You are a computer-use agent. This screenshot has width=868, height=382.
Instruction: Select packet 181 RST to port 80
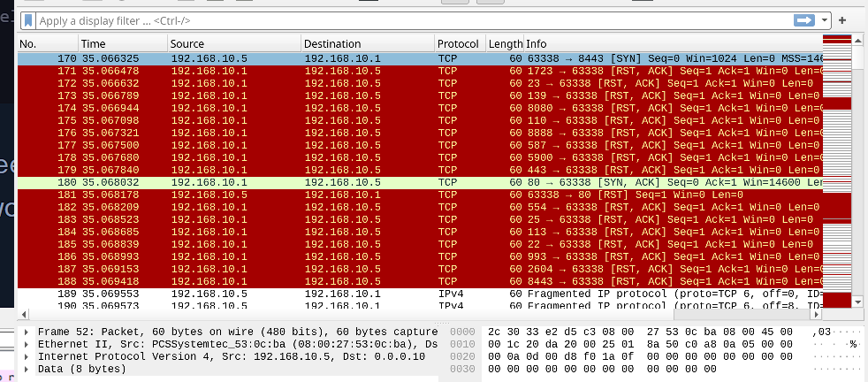[x=420, y=195]
